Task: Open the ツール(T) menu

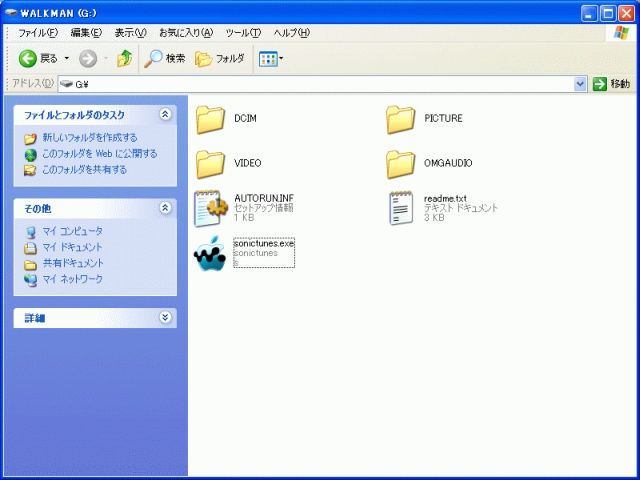Action: point(243,33)
